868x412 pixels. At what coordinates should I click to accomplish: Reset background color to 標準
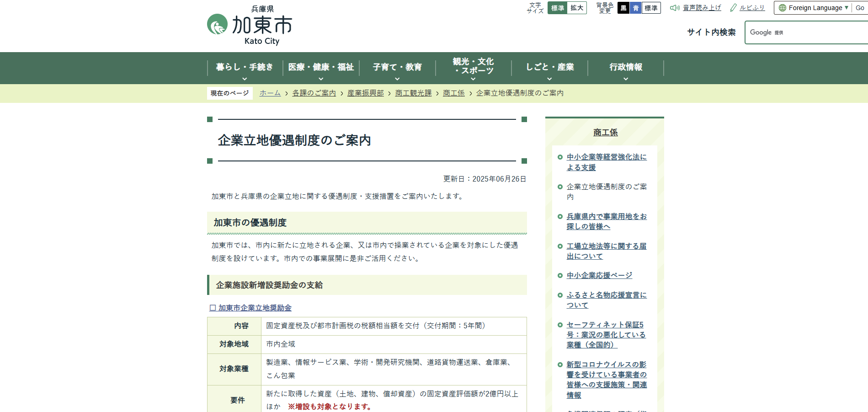click(x=651, y=8)
